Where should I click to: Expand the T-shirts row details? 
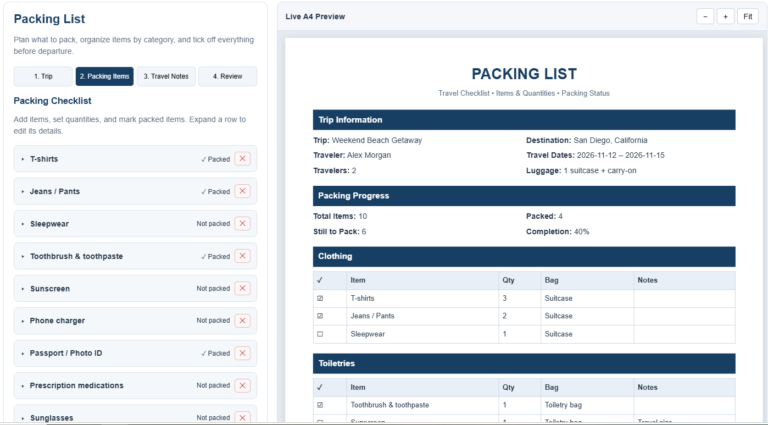(23, 159)
